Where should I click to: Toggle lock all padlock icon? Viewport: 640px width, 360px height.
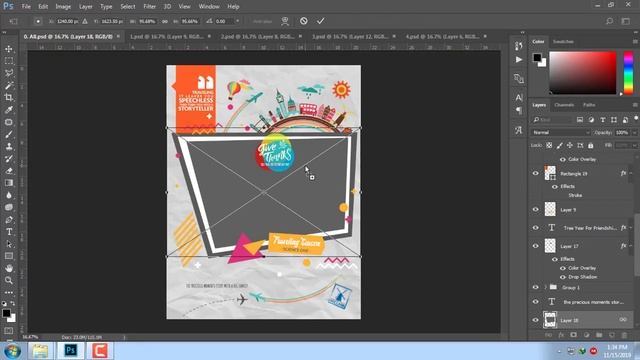pyautogui.click(x=590, y=145)
